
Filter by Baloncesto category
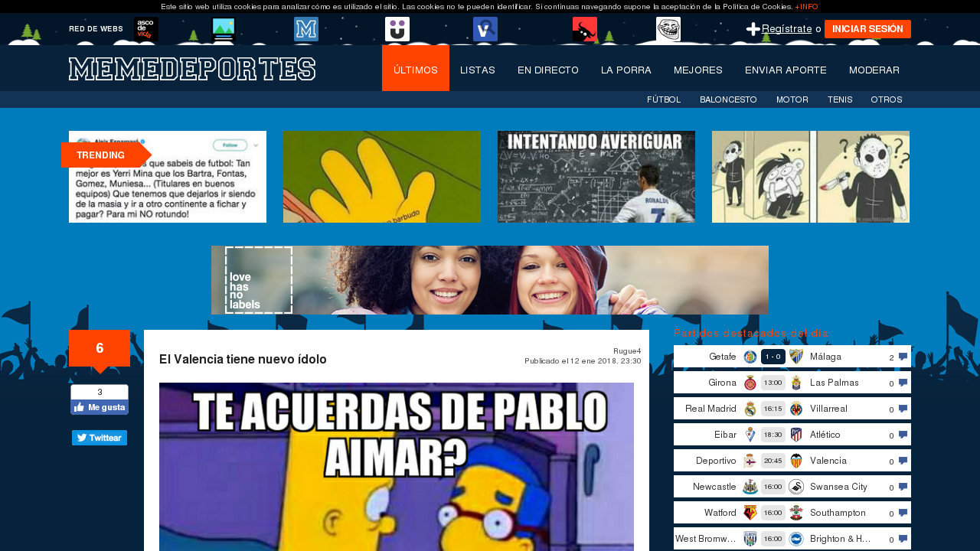[x=728, y=99]
